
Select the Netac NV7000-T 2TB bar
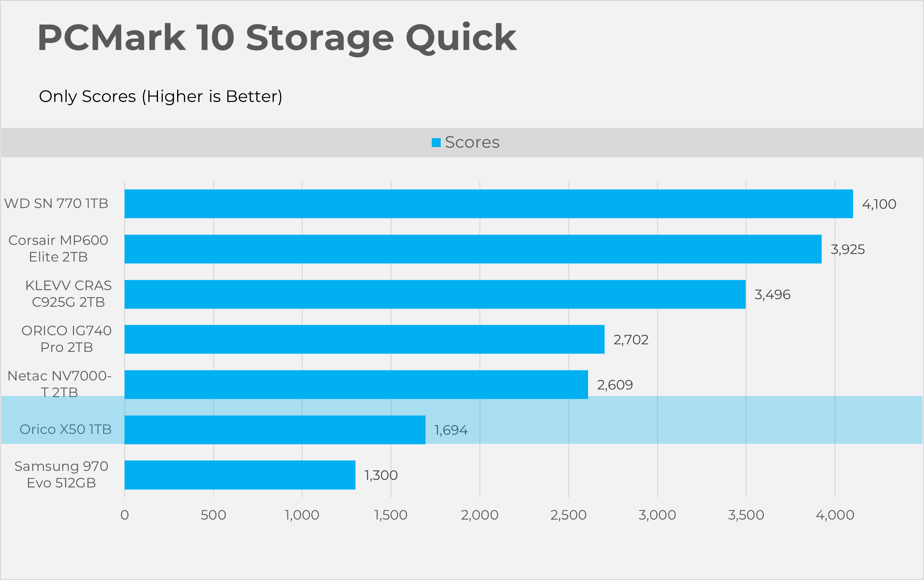[x=356, y=384]
